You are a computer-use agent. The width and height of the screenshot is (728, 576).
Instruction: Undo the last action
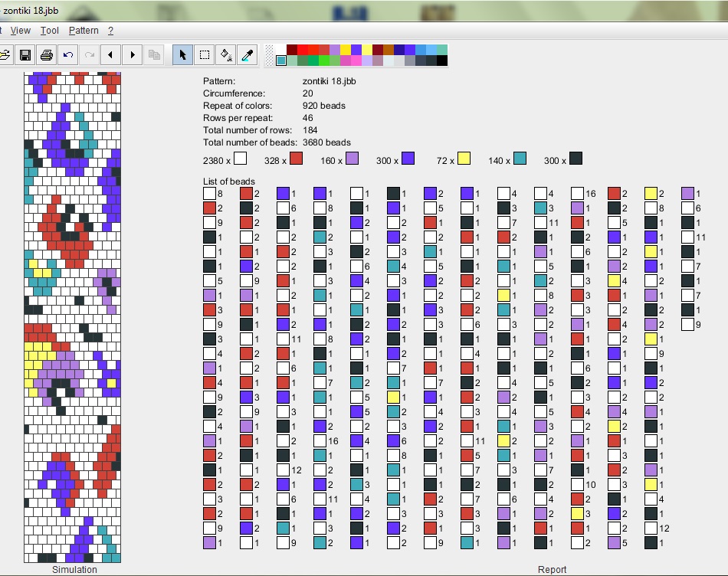[x=68, y=54]
